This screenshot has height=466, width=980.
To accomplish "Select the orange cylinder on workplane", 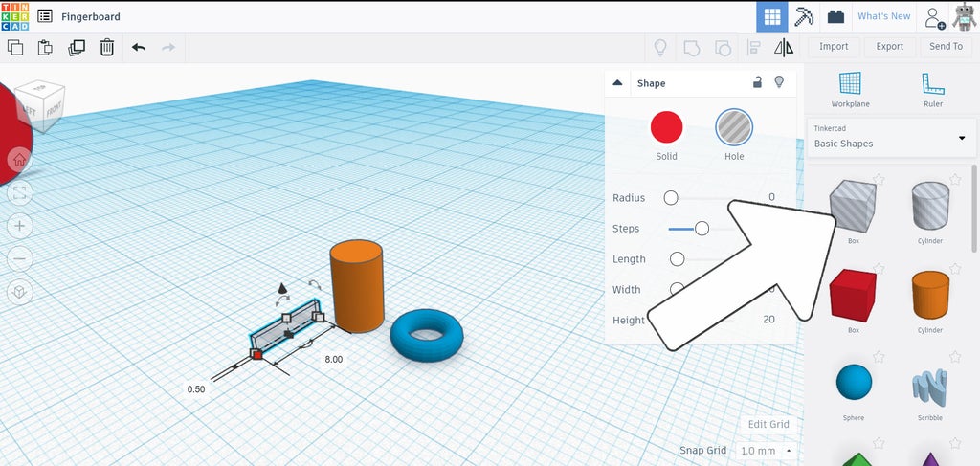I will click(356, 285).
